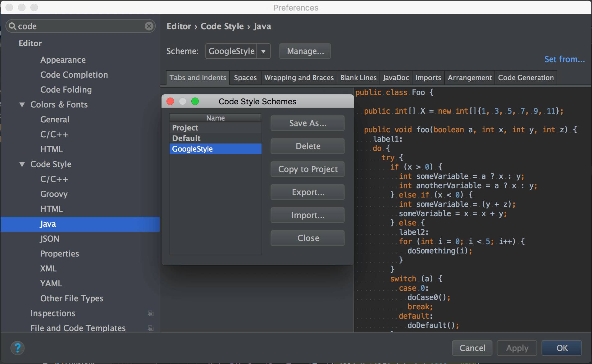Collapse the Colors & Fonts tree node

tap(22, 105)
